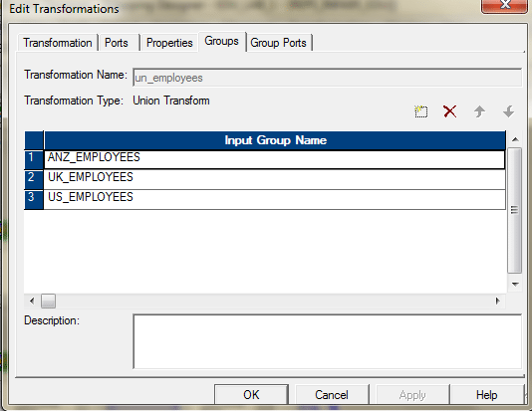
Task: Click the Input Group Name column header
Action: 275,140
